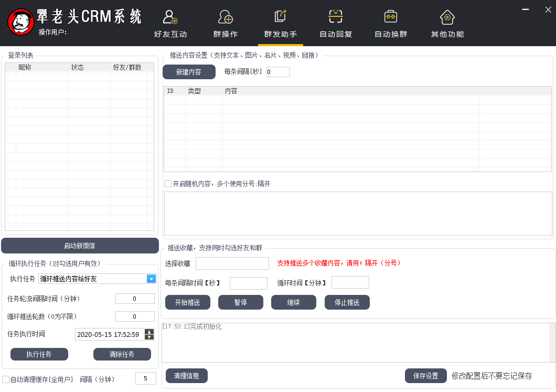This screenshot has height=392, width=556.
Task: Open the 其他功能 other functions icon
Action: tap(447, 18)
